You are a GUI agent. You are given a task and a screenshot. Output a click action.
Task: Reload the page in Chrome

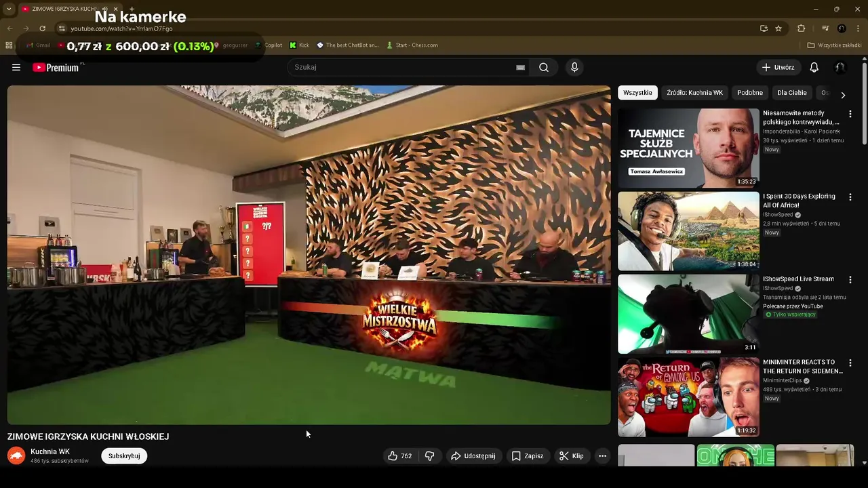tap(42, 28)
